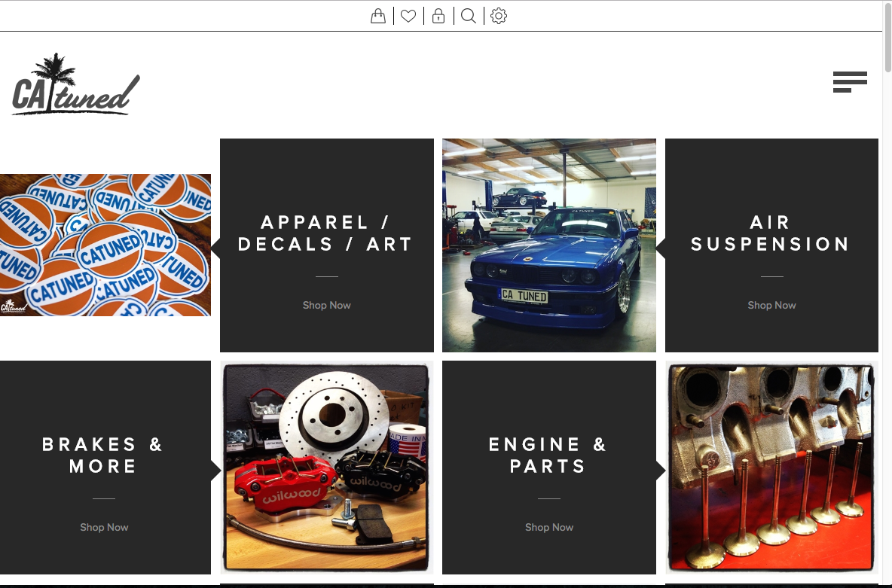Viewport: 892px width, 588px height.
Task: Open the settings gear icon
Action: [498, 16]
